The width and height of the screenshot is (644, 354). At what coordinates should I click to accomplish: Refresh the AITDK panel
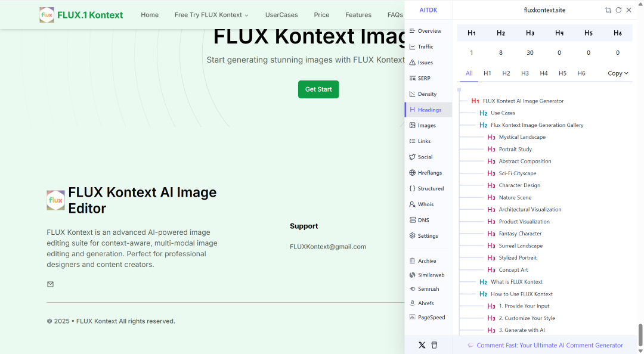618,10
